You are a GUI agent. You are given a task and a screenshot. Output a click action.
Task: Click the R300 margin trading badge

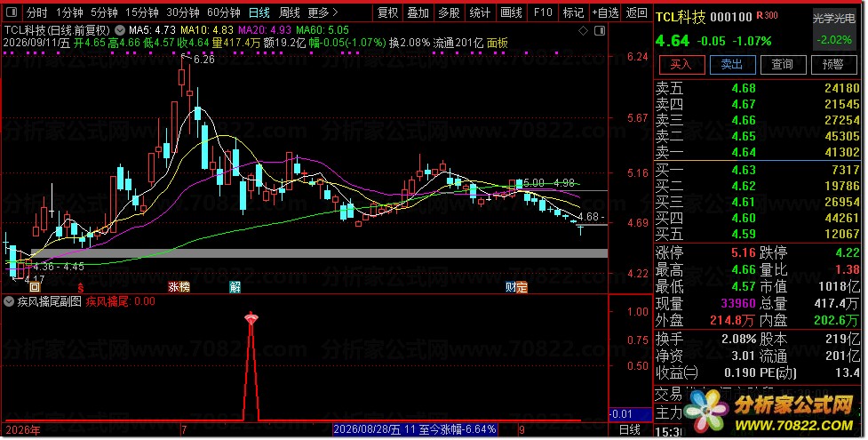click(x=768, y=15)
